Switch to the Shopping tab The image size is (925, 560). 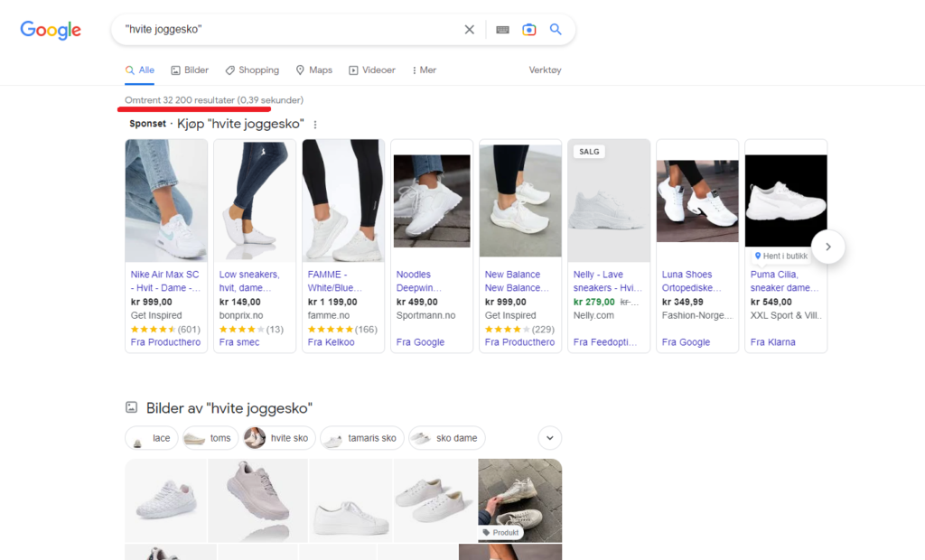click(252, 70)
